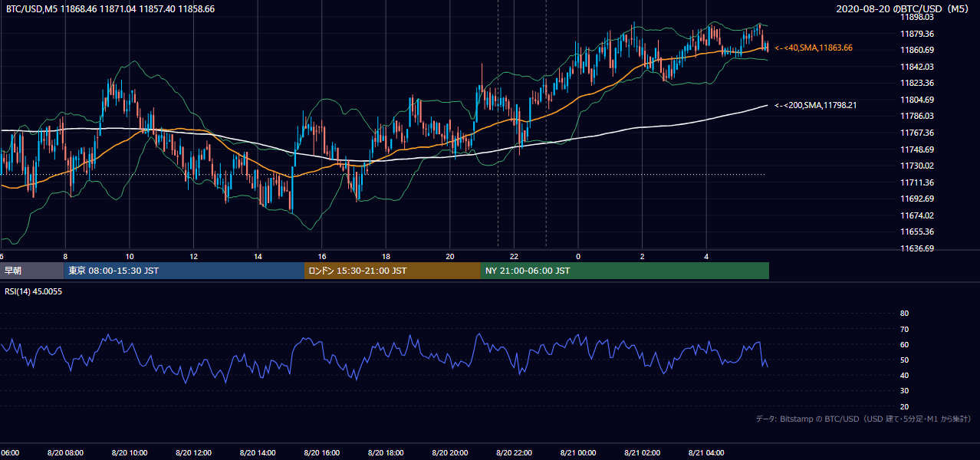Click the 早朝 session bar
This screenshot has height=460, width=980.
pos(31,271)
